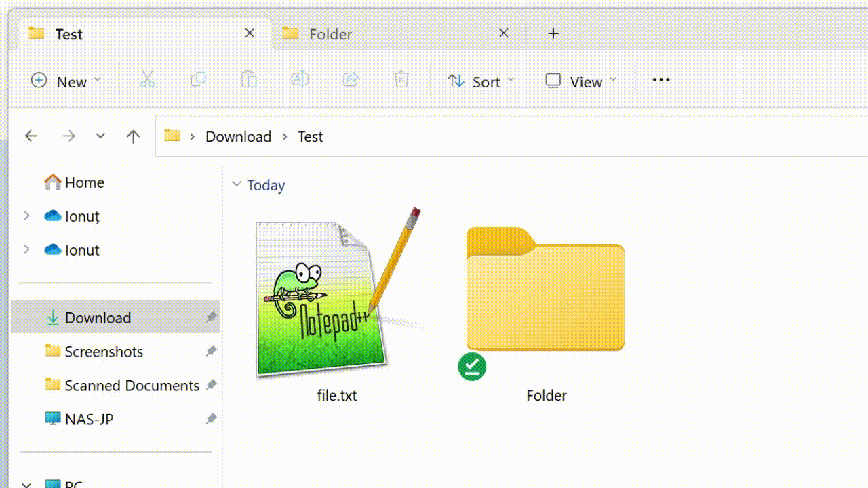This screenshot has height=488, width=868.
Task: Click the Rename icon in toolbar
Action: (x=300, y=80)
